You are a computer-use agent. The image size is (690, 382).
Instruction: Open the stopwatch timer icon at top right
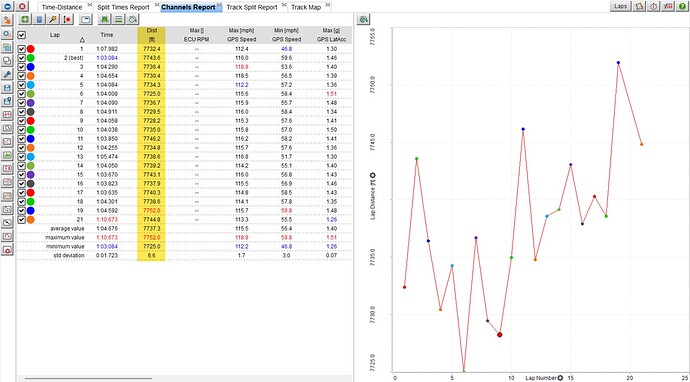[653, 7]
